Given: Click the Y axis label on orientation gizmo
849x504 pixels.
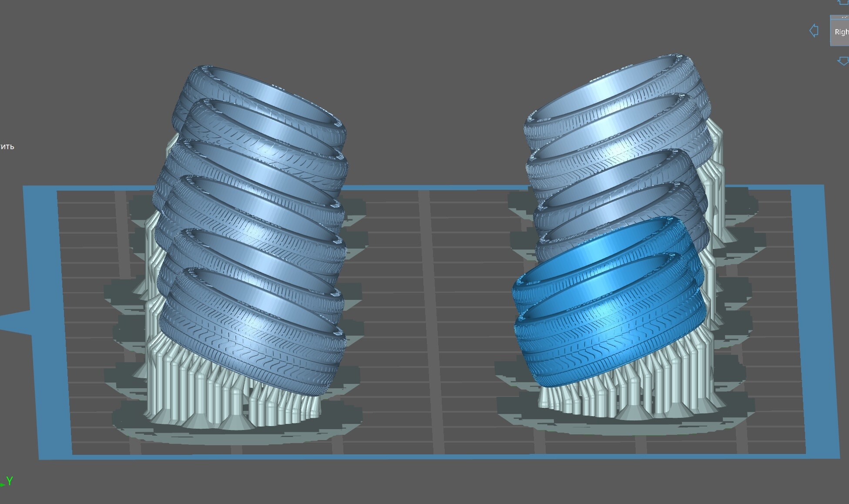Looking at the screenshot, I should point(10,481).
